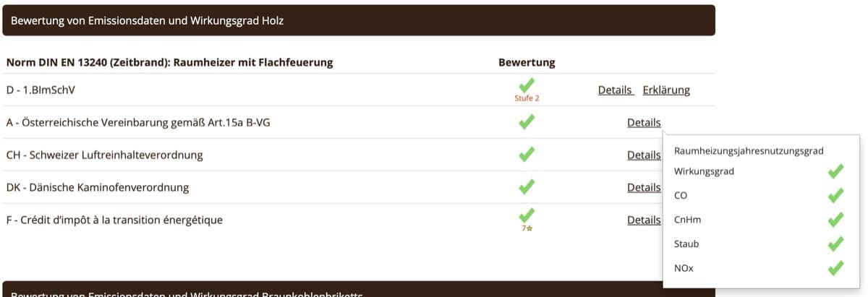The height and width of the screenshot is (297, 868).
Task: Open Details for Österreichische Vereinbarung
Action: click(x=644, y=123)
